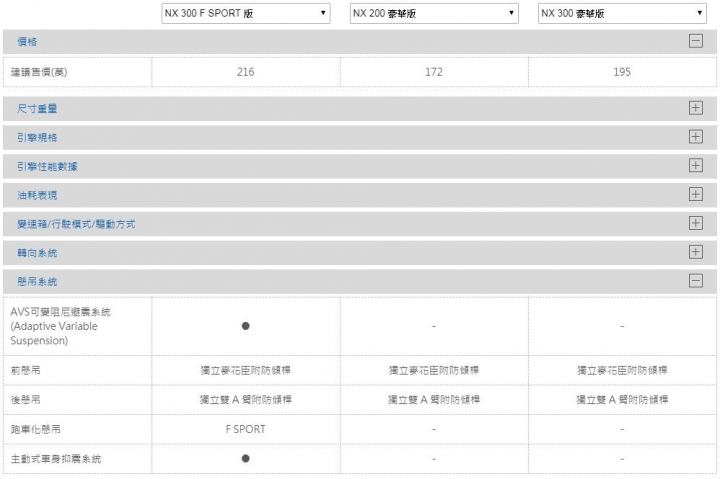Select 前懸吊 value under NX 200 豪華版
The height and width of the screenshot is (479, 720).
[x=434, y=370]
